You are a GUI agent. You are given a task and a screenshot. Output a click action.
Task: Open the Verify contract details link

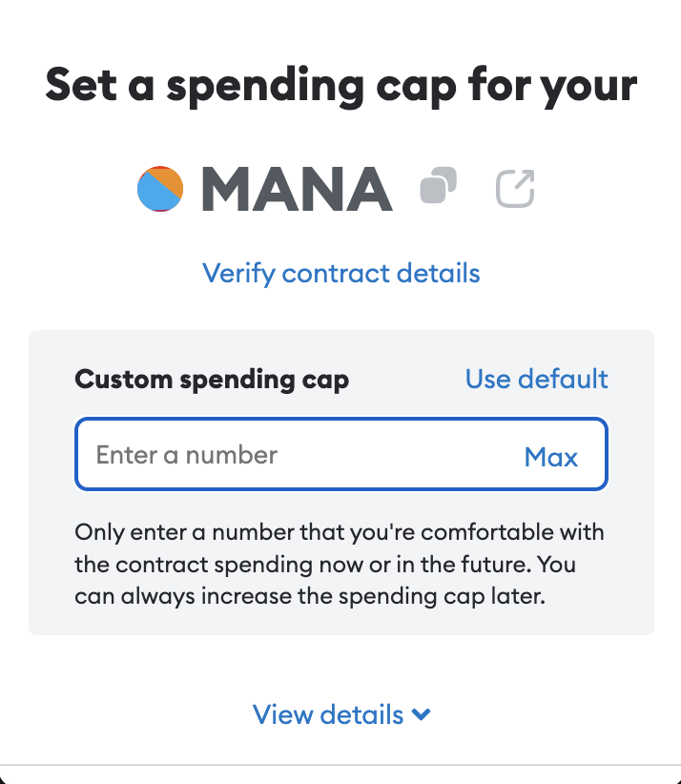click(340, 274)
